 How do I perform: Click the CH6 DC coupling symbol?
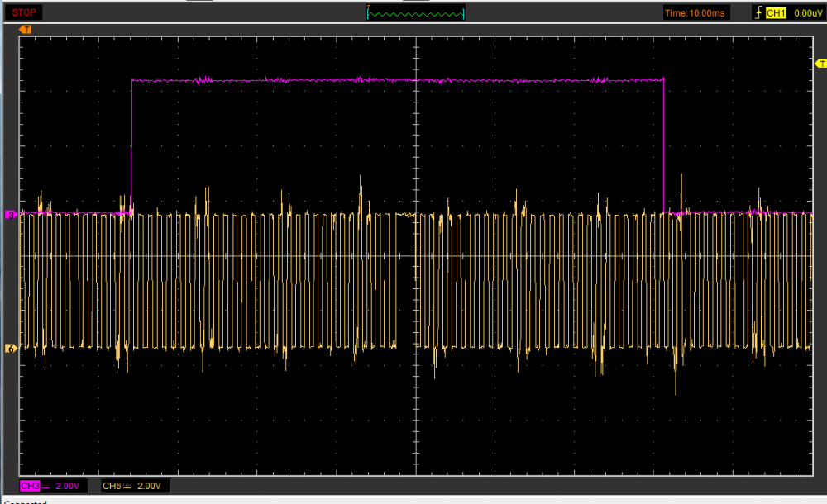point(128,485)
